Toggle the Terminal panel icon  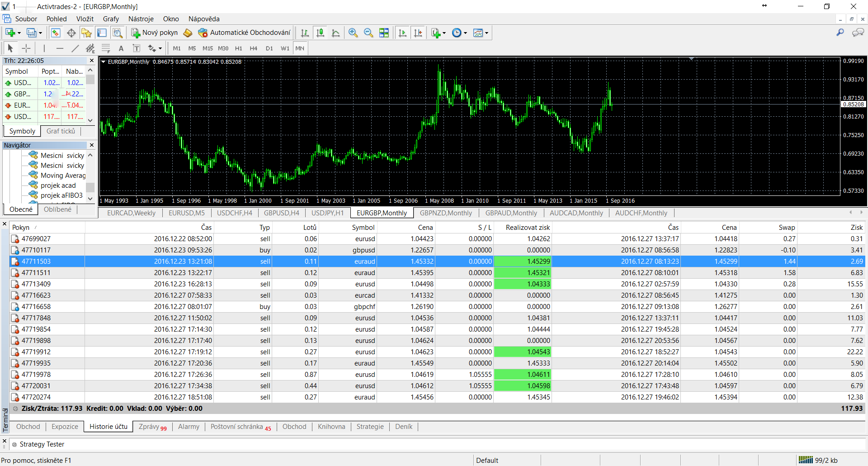102,33
